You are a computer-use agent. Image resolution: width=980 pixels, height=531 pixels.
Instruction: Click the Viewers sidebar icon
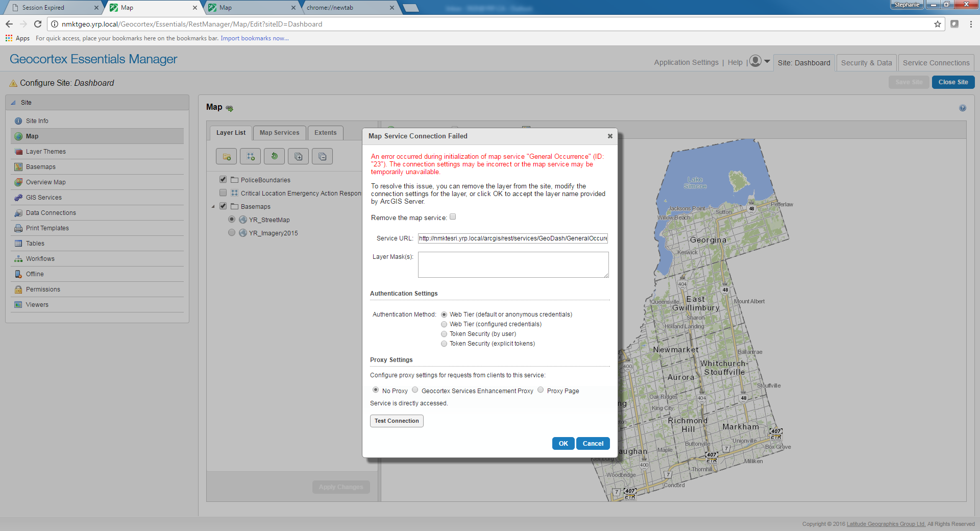pos(18,305)
